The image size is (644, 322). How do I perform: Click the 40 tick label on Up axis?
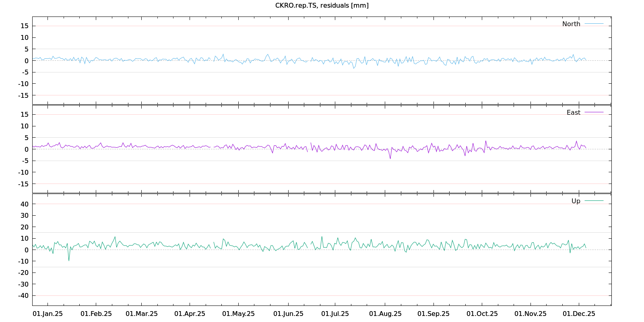coord(25,204)
